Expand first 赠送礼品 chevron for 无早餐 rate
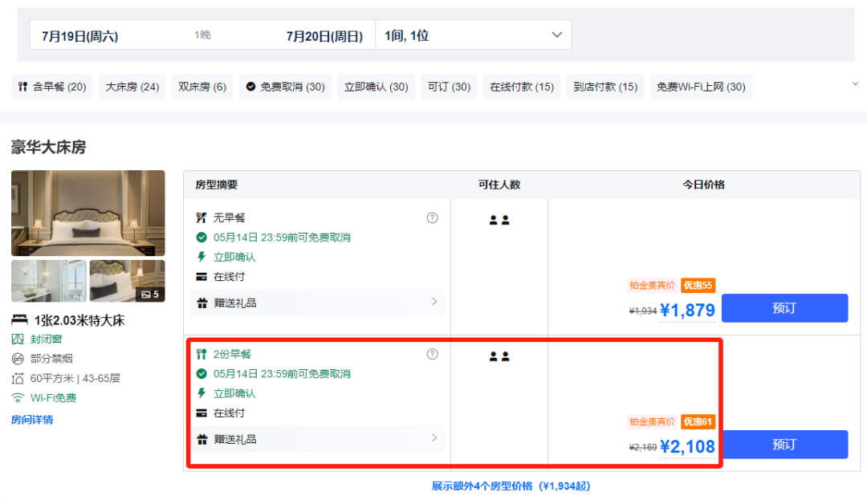The width and height of the screenshot is (867, 504). [434, 303]
